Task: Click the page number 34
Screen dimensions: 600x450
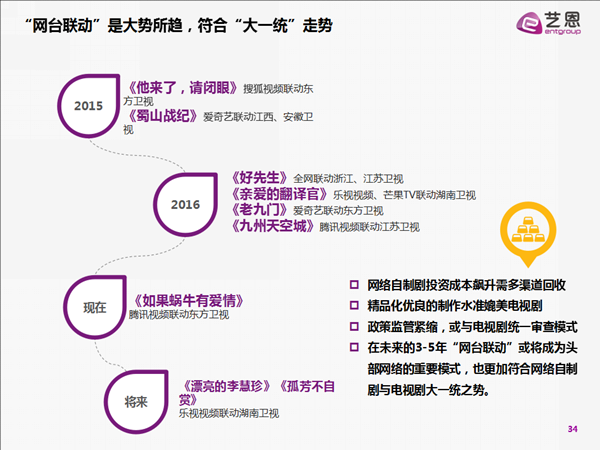Action: 572,429
